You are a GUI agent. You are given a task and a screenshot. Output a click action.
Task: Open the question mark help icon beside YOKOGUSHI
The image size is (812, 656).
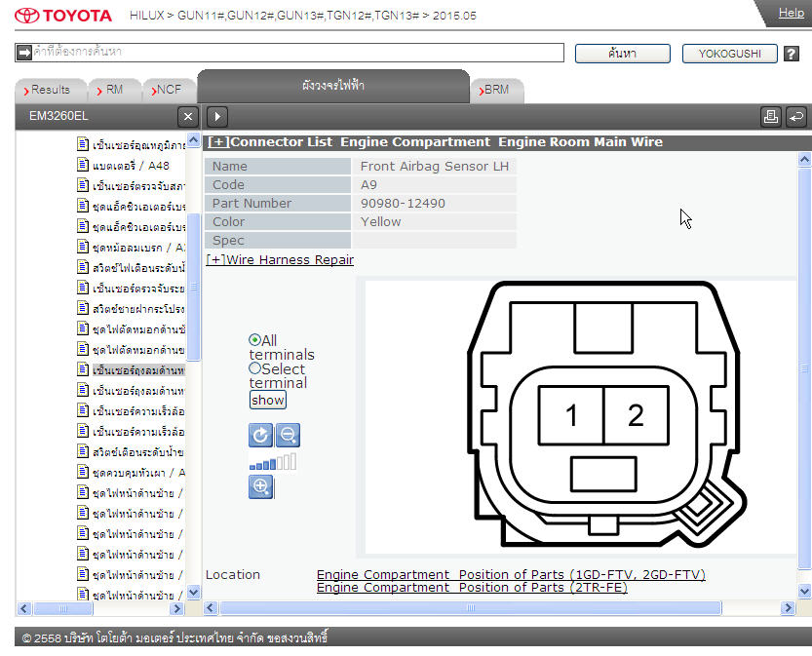pyautogui.click(x=791, y=54)
